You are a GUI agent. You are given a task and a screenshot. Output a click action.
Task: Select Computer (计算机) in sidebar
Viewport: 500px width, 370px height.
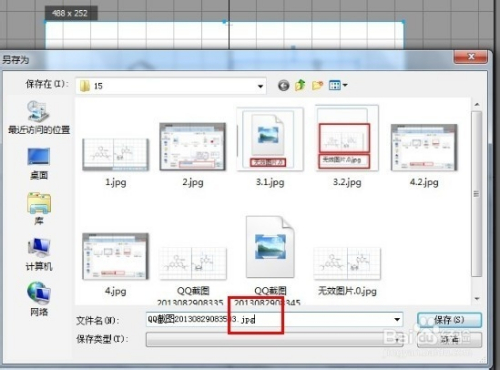click(x=39, y=255)
